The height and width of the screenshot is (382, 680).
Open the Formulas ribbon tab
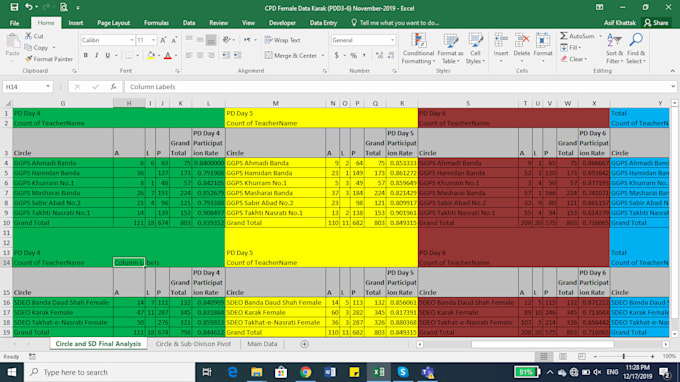pos(156,23)
